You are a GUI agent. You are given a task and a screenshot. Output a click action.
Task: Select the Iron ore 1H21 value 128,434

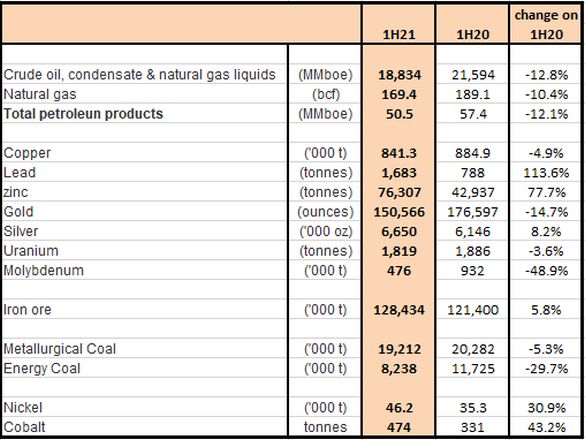398,309
